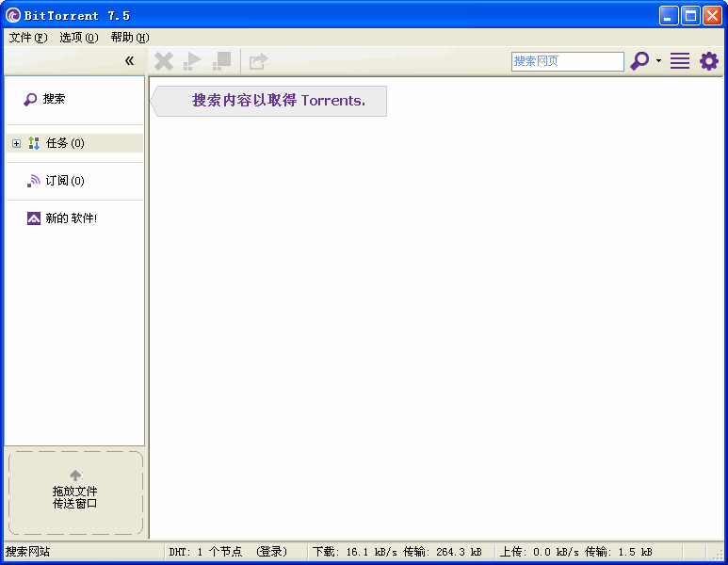Open the 帮助(H) menu

[130, 37]
